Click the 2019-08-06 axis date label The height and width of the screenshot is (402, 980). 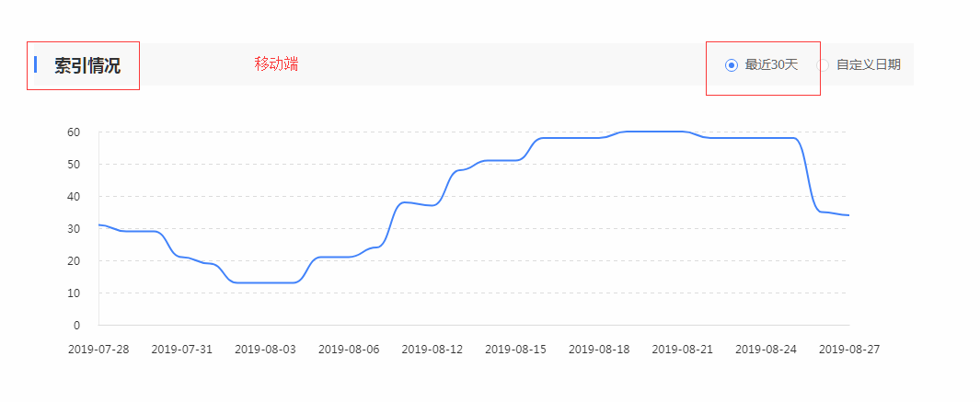coord(349,350)
